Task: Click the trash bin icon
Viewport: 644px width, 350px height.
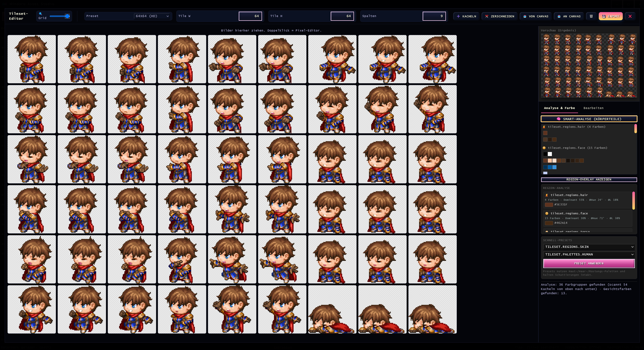Action: (591, 16)
